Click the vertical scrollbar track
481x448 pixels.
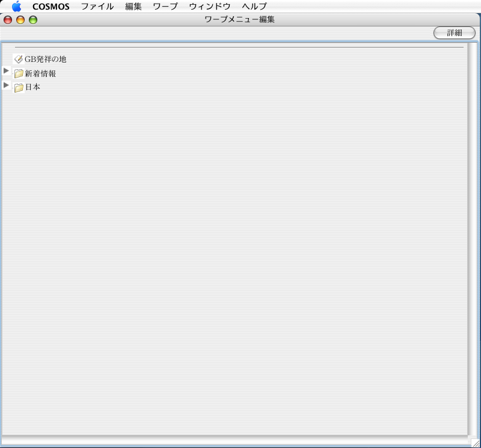coord(473,239)
